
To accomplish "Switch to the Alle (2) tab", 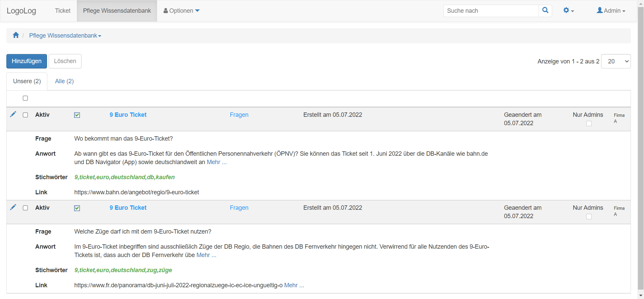I will point(64,81).
